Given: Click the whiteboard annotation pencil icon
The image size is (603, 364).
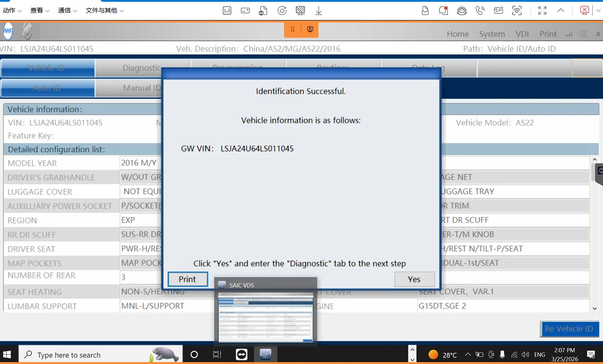Looking at the screenshot, I should (498, 10).
